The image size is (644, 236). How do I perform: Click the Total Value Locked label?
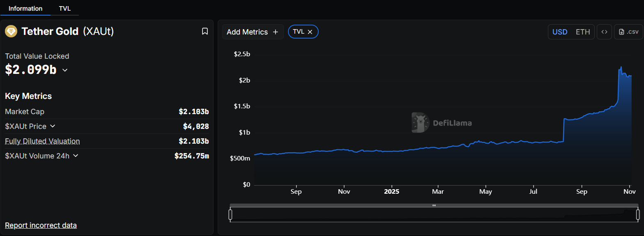pyautogui.click(x=37, y=56)
